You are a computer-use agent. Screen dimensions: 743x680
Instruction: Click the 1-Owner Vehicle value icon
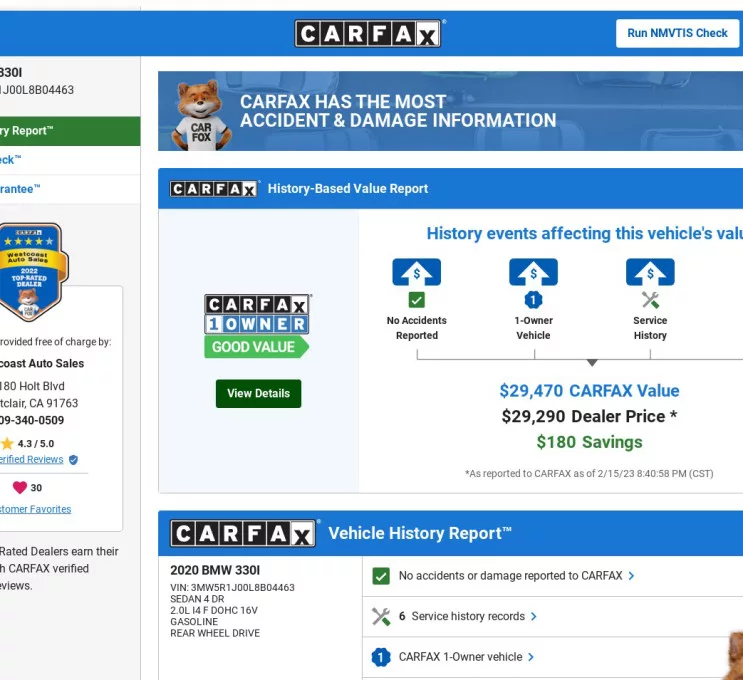pyautogui.click(x=533, y=272)
